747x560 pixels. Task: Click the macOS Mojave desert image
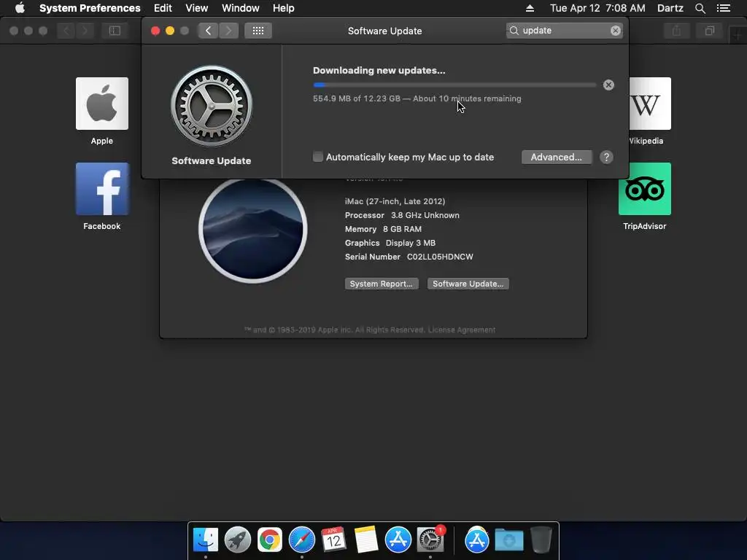click(253, 230)
